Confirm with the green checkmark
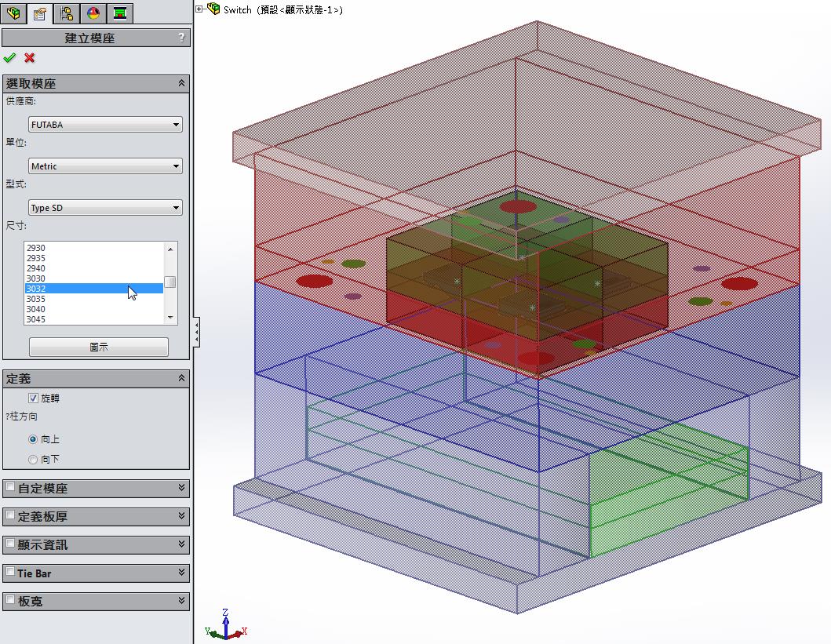Screen dimensions: 831x644 click(x=9, y=57)
